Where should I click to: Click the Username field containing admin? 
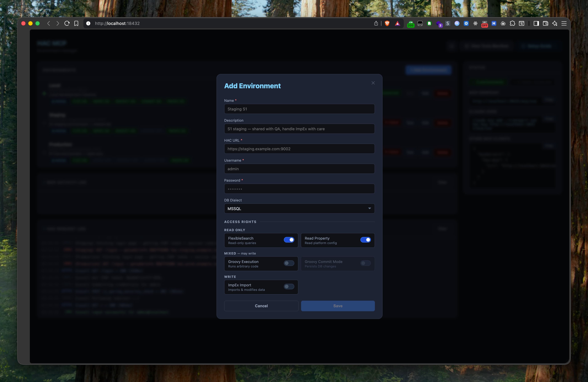pyautogui.click(x=299, y=169)
